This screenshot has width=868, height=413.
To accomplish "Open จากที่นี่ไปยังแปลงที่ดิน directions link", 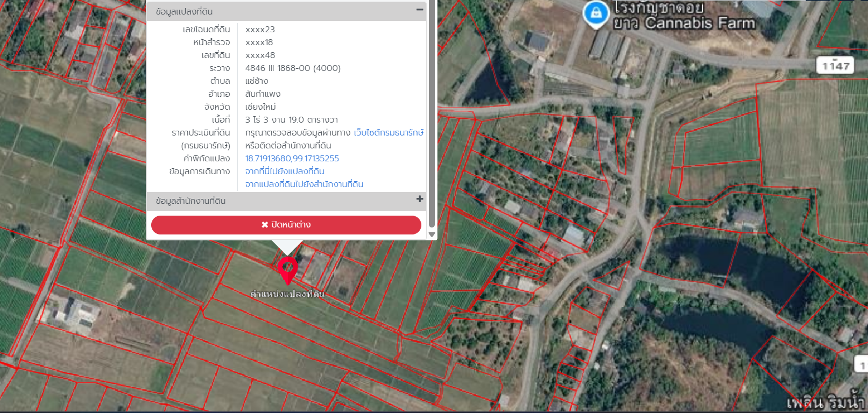I will point(285,171).
